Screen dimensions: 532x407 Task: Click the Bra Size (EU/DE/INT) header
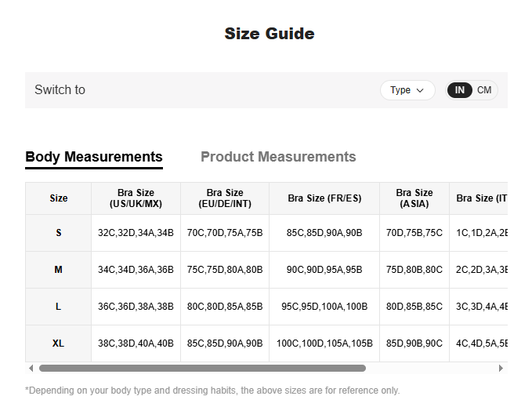225,198
